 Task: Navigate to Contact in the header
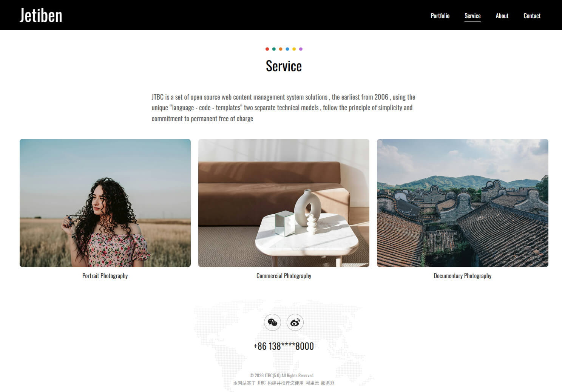tap(532, 16)
